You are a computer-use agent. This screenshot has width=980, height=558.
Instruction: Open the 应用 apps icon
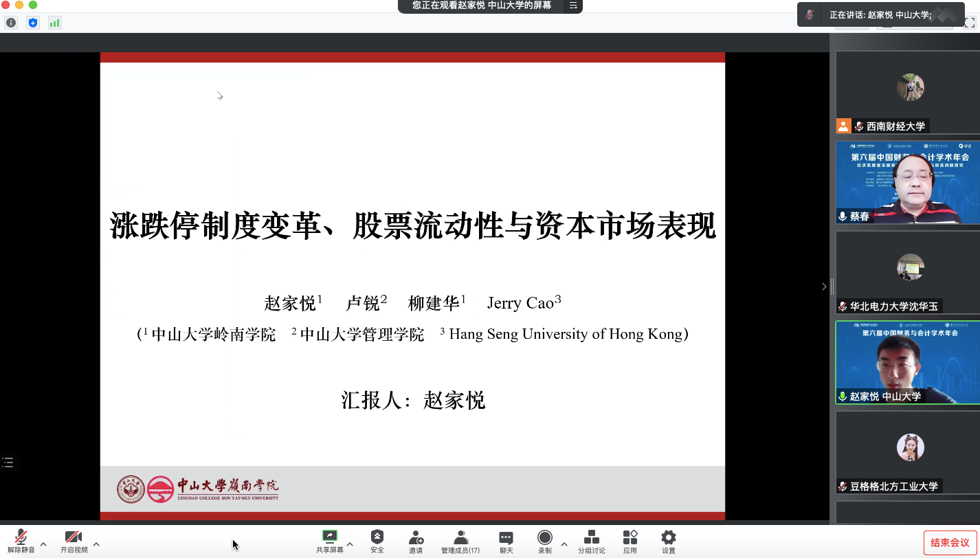[630, 541]
